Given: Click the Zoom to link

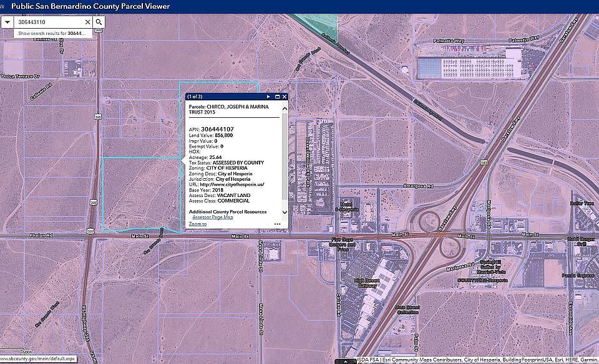Looking at the screenshot, I should pyautogui.click(x=198, y=224).
